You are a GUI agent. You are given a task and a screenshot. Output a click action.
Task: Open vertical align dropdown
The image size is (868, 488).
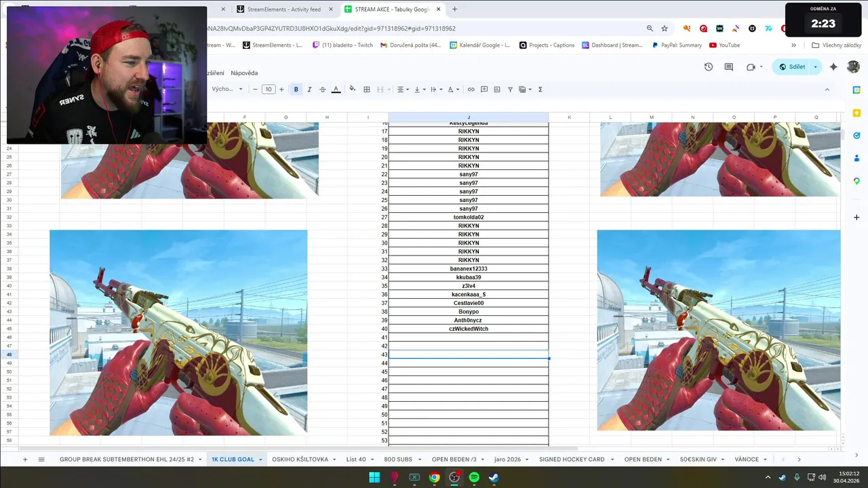tap(419, 89)
